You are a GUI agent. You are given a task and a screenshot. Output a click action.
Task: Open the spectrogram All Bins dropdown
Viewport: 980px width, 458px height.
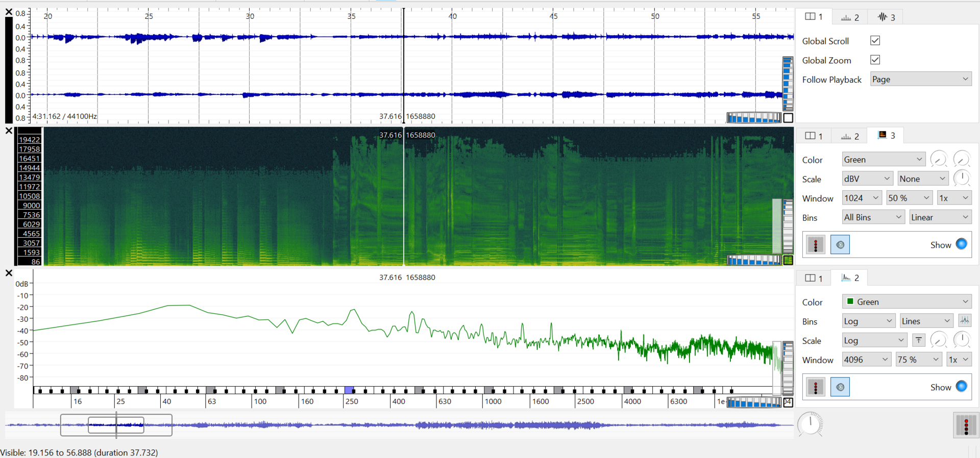[873, 217]
